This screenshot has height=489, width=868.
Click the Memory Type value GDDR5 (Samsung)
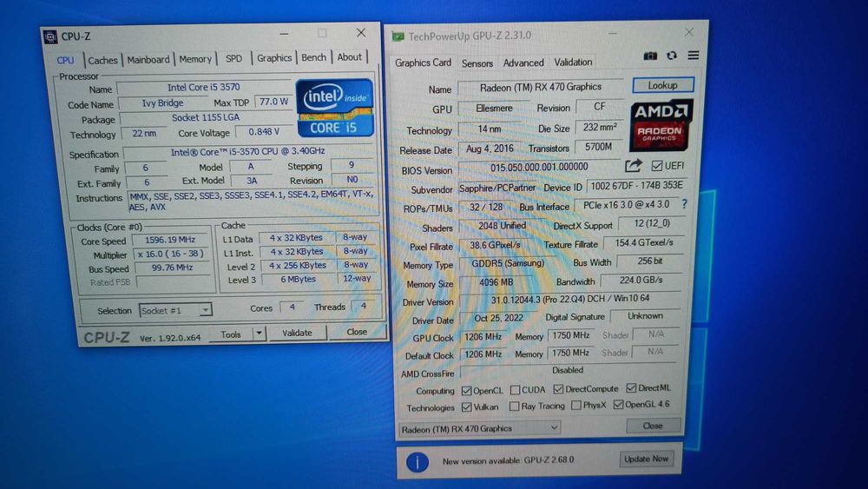pyautogui.click(x=508, y=263)
